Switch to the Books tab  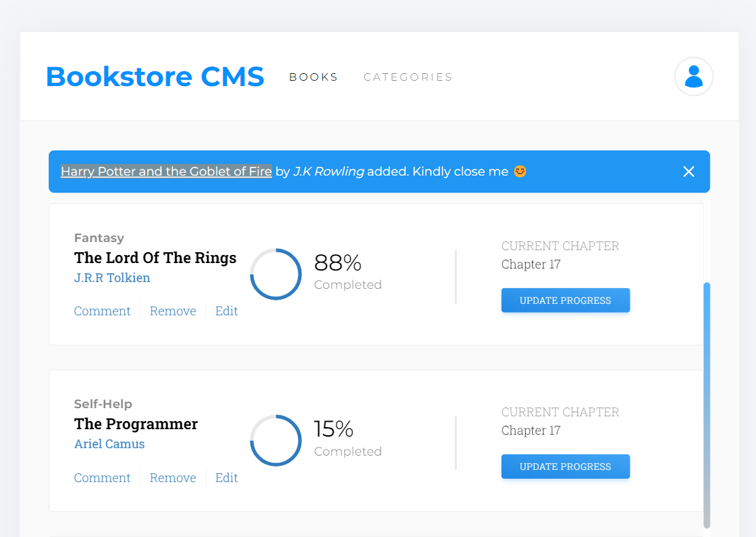pyautogui.click(x=313, y=77)
